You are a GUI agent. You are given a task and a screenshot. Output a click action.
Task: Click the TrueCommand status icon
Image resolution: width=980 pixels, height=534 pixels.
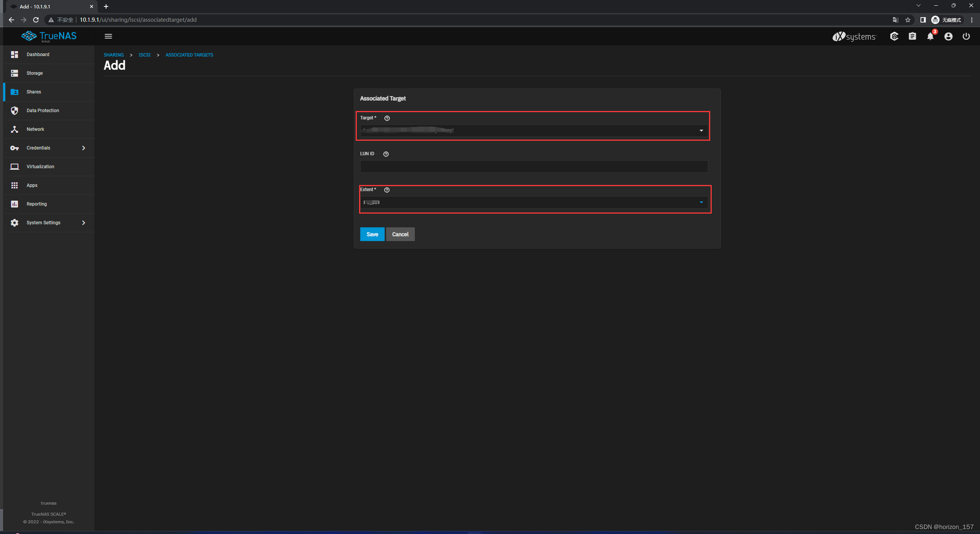point(894,36)
